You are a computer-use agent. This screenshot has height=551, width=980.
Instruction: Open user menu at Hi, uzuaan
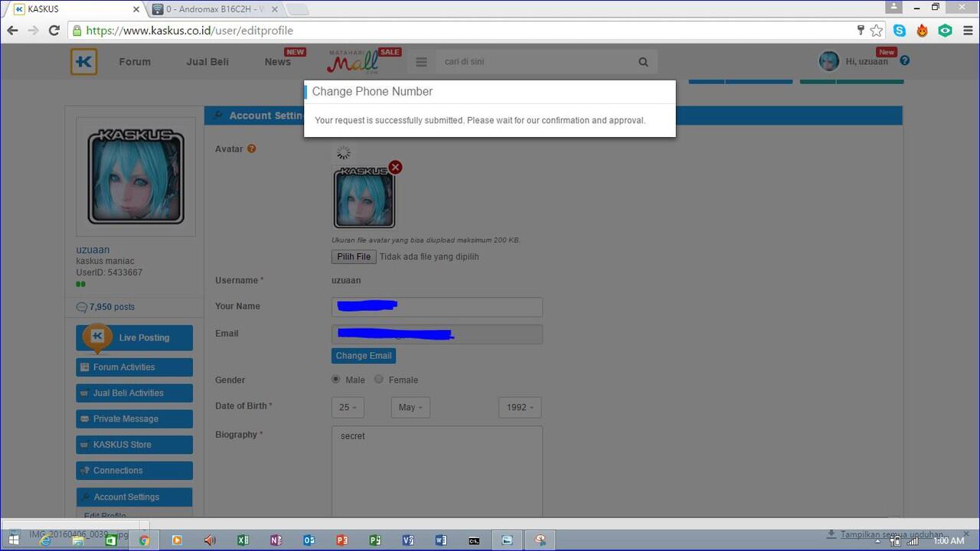coord(867,61)
